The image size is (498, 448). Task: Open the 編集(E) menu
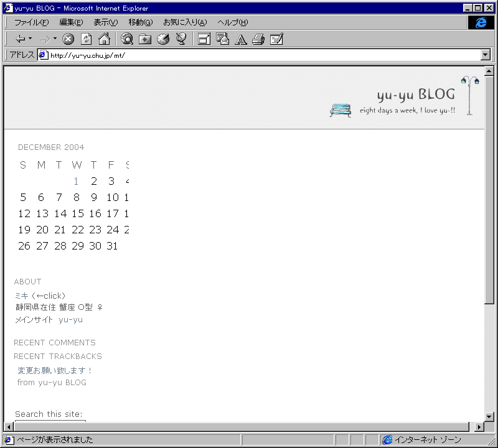pyautogui.click(x=71, y=22)
